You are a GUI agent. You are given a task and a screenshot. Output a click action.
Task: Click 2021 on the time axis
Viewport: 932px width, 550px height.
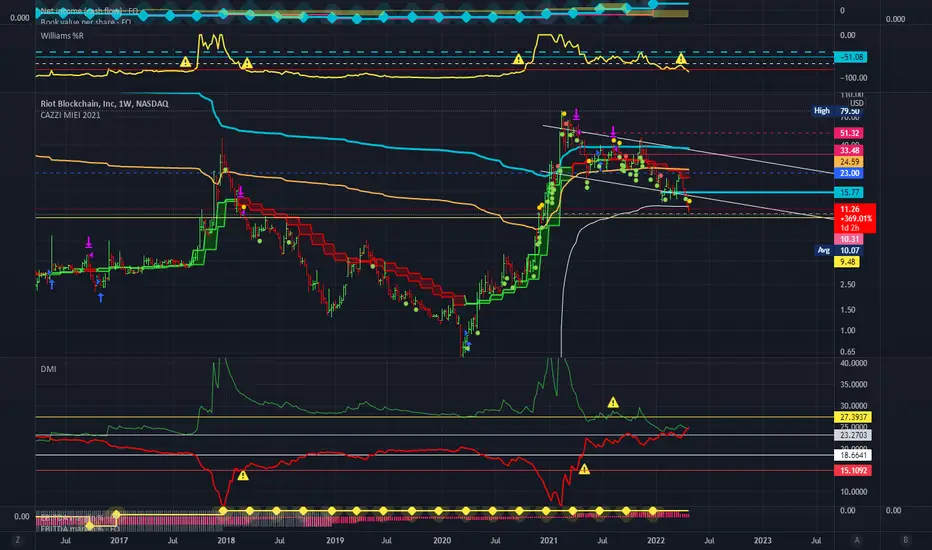pyautogui.click(x=548, y=540)
